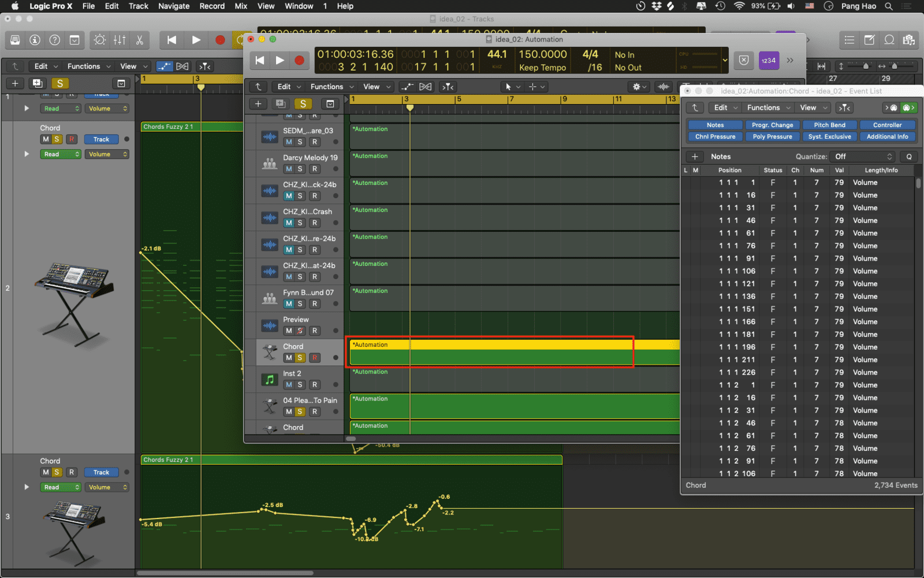924x578 pixels.
Task: Open the Quantize dropdown set to Off
Action: point(863,157)
